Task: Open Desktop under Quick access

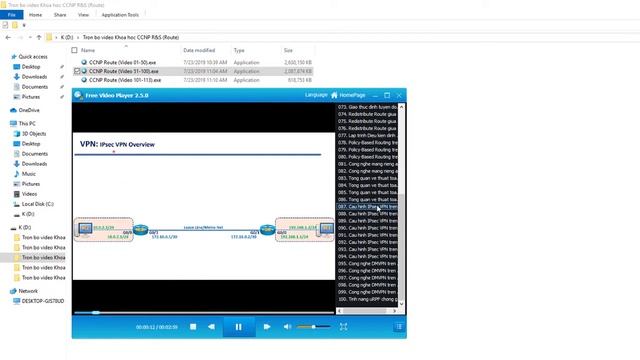Action: pos(31,67)
